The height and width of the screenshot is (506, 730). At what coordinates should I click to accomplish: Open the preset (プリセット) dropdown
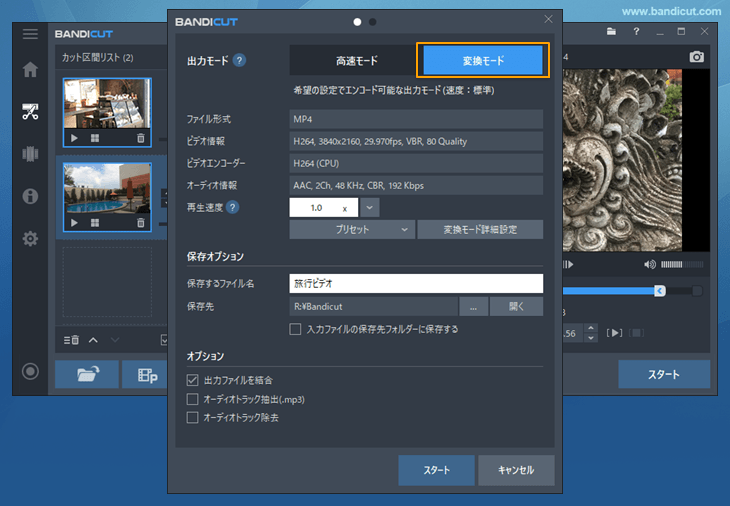click(x=352, y=229)
